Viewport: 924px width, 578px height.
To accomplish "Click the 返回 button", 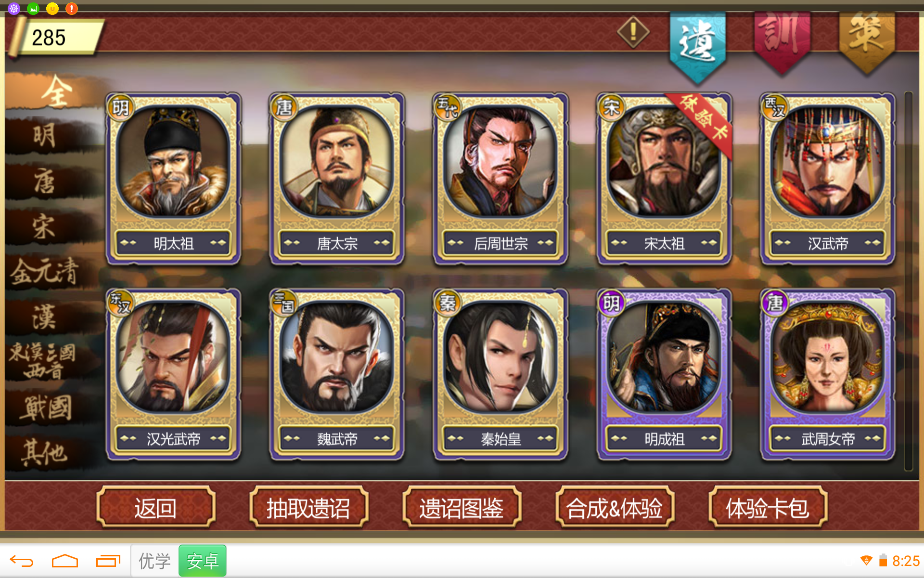I will (x=155, y=508).
